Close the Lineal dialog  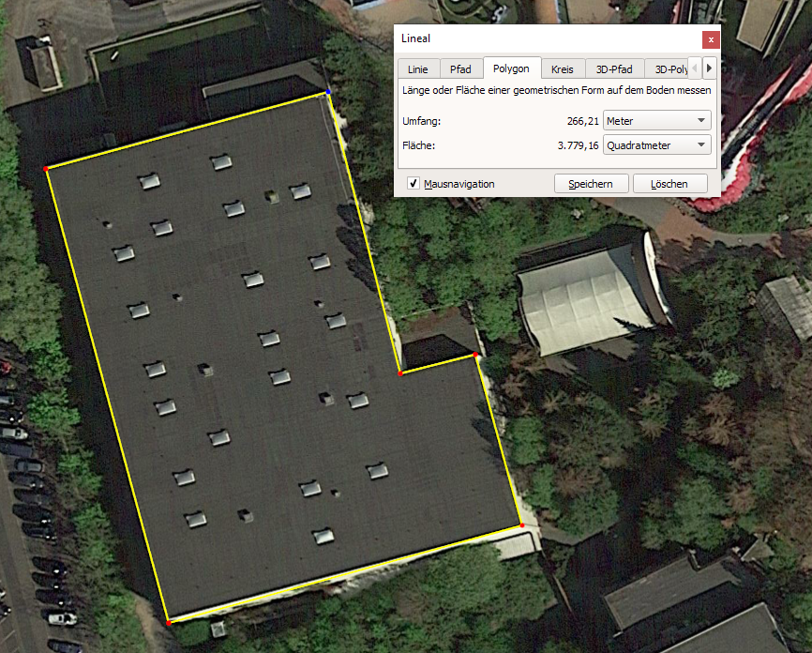(x=711, y=39)
